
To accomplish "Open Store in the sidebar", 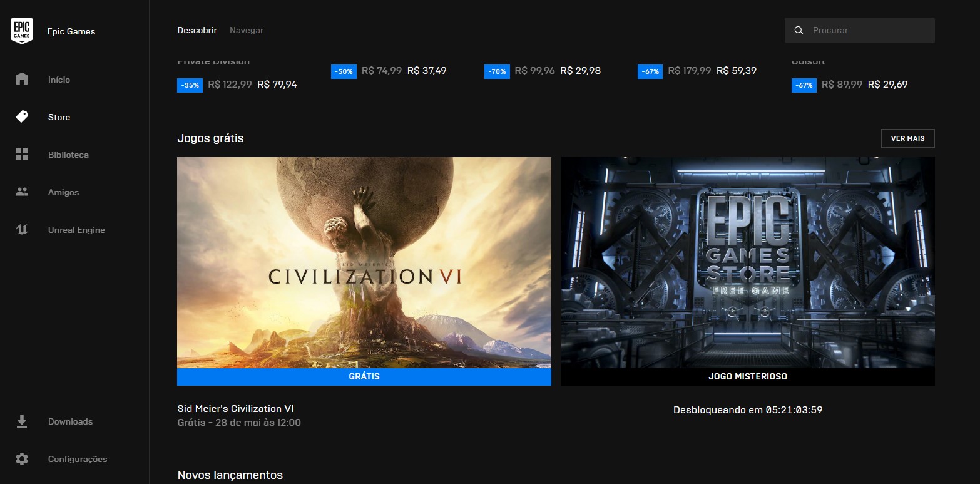I will (x=59, y=117).
